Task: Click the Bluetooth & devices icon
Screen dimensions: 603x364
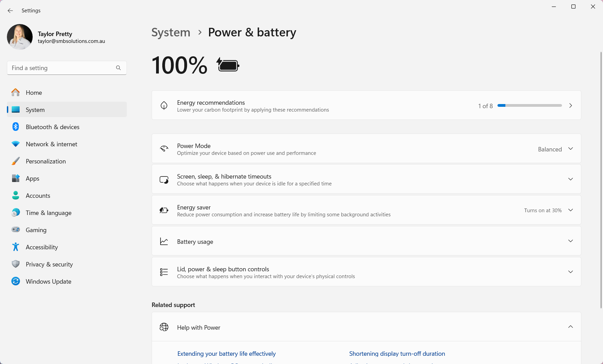Action: [15, 127]
